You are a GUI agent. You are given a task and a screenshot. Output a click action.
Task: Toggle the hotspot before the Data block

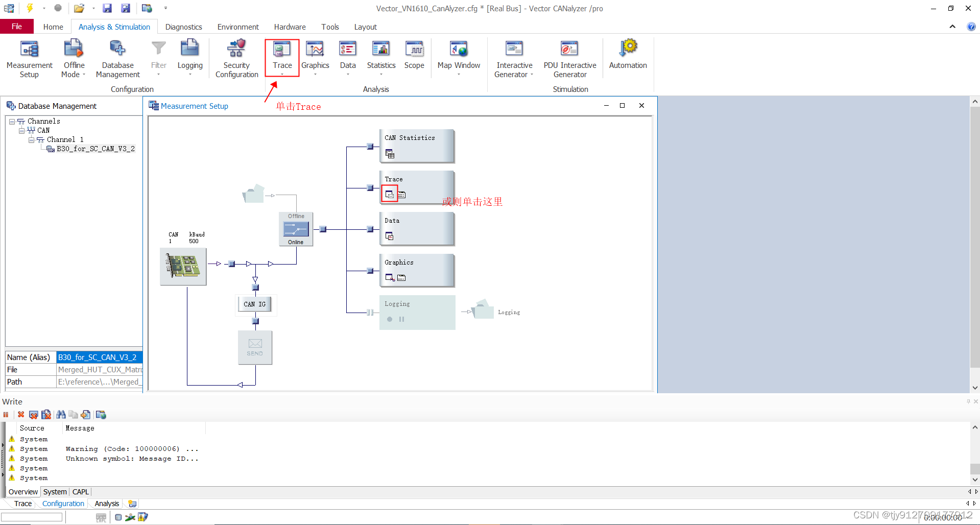(x=370, y=229)
